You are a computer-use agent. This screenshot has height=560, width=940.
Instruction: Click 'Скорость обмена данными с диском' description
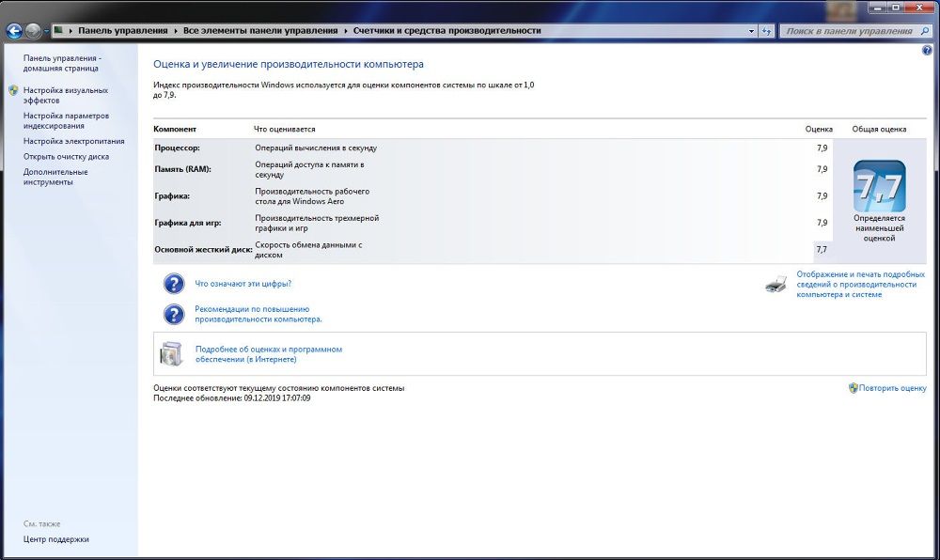click(308, 250)
